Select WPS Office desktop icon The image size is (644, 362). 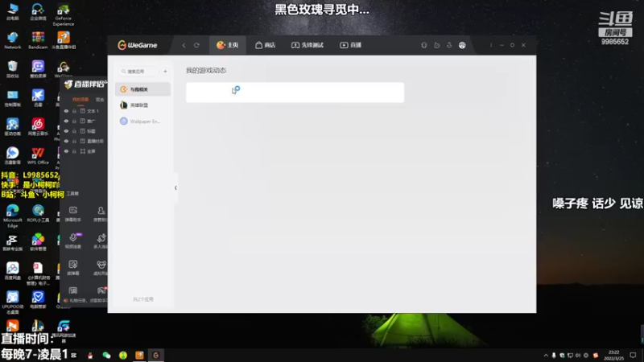click(x=38, y=155)
